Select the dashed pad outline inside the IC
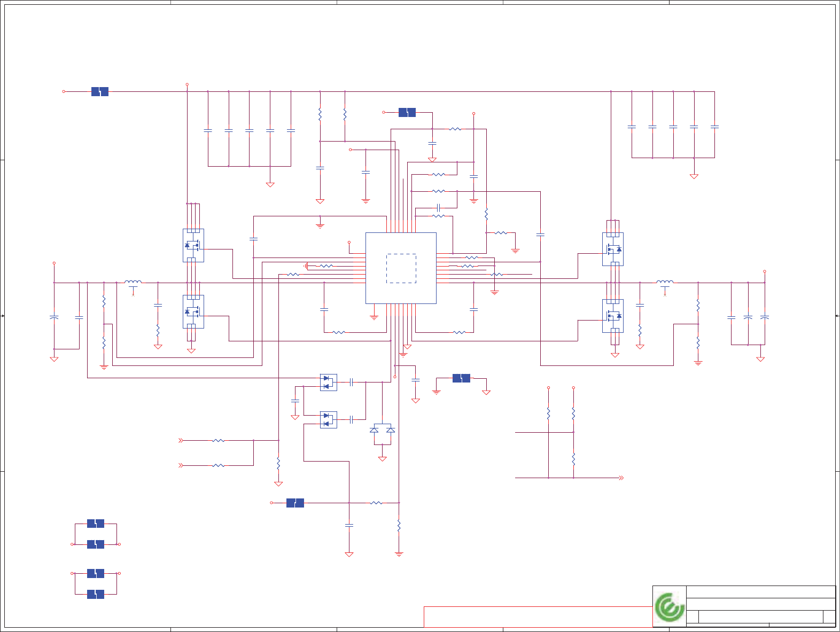 [401, 268]
